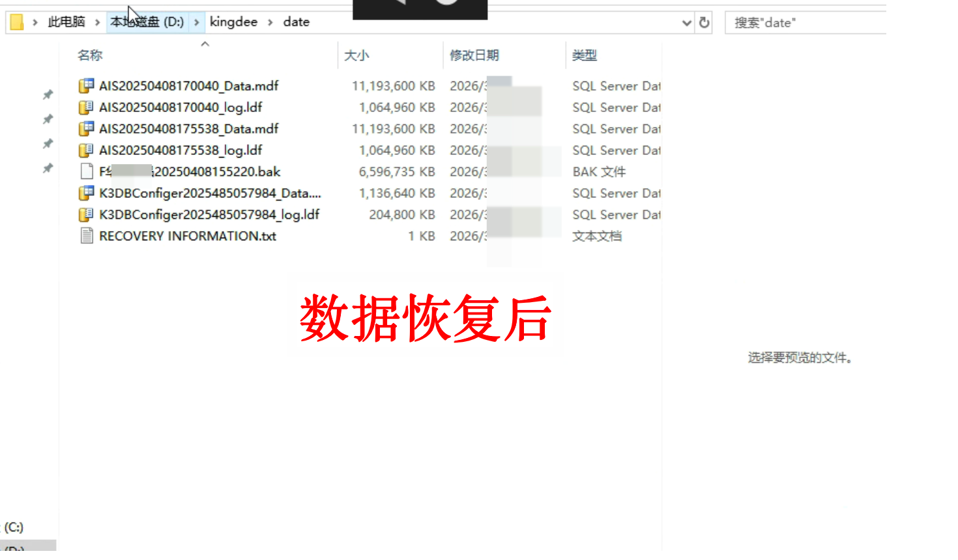Click the blank .bak file icon
Viewport: 958px width, 560px height.
click(86, 172)
